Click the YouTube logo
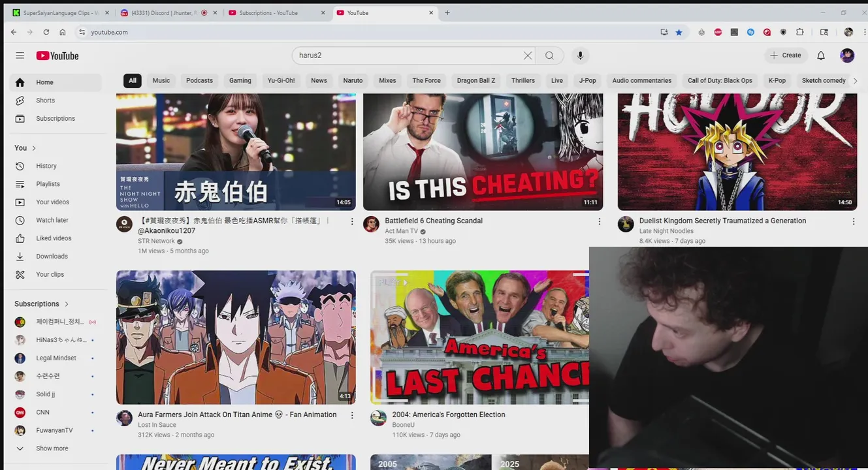 pos(57,55)
